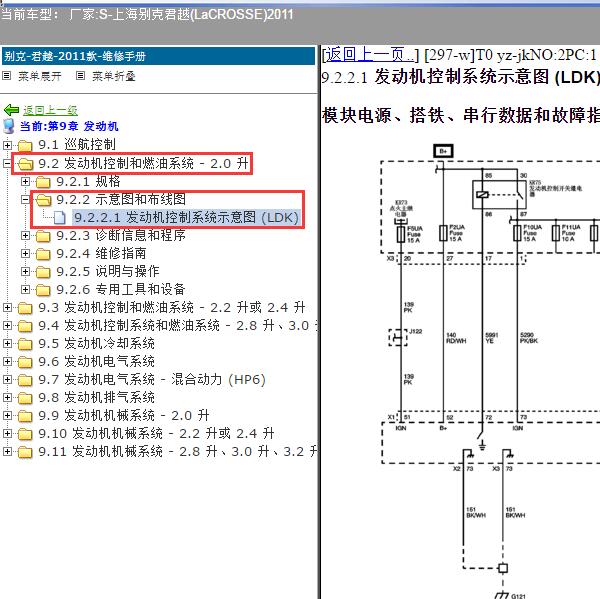Expand the 9.2.1 规格 node
The image size is (600, 599).
tap(25, 181)
